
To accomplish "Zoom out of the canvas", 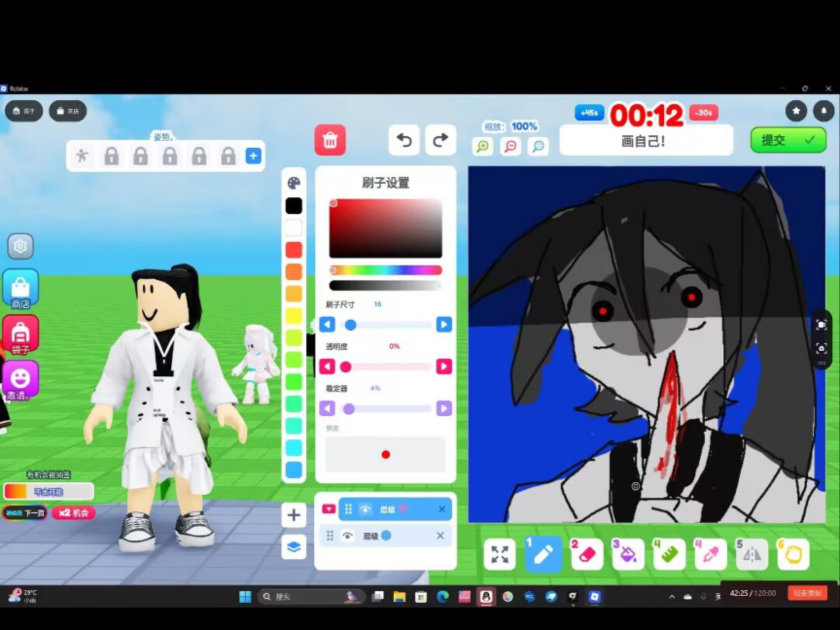I will coord(510,146).
